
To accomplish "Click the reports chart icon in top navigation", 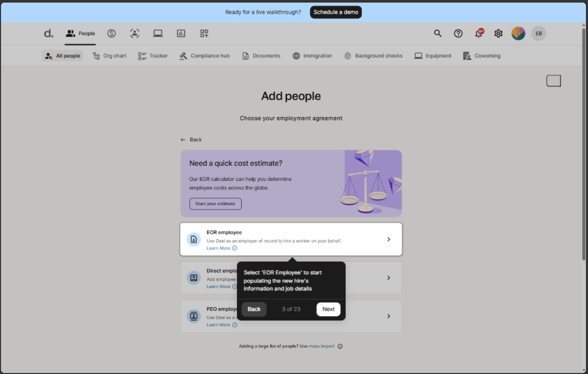I will tap(181, 34).
